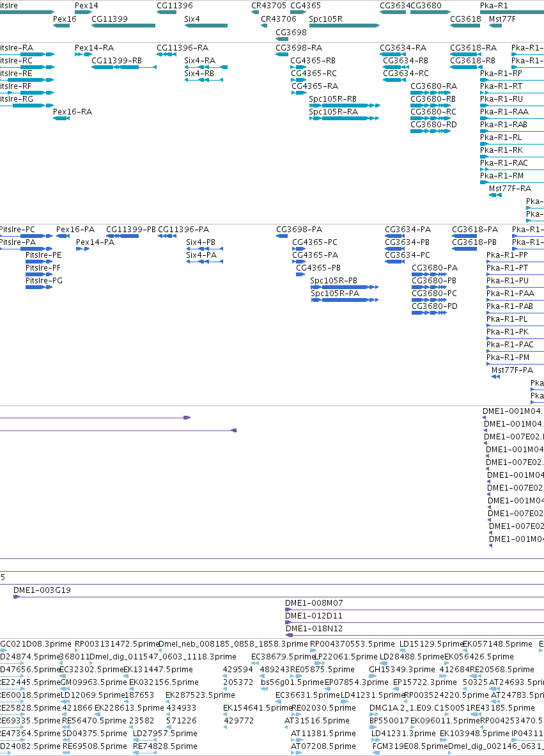Select the CG3634-RA transcript

click(392, 54)
